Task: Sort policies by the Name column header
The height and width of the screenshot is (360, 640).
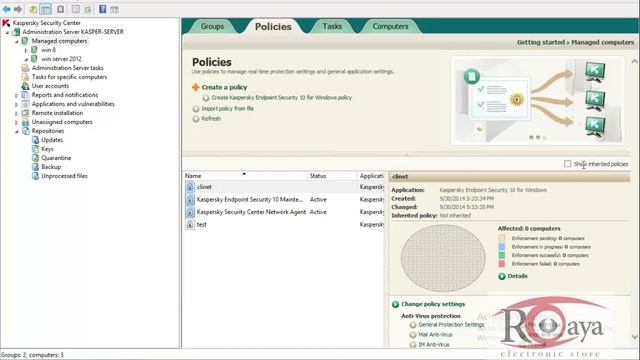Action: coord(245,176)
